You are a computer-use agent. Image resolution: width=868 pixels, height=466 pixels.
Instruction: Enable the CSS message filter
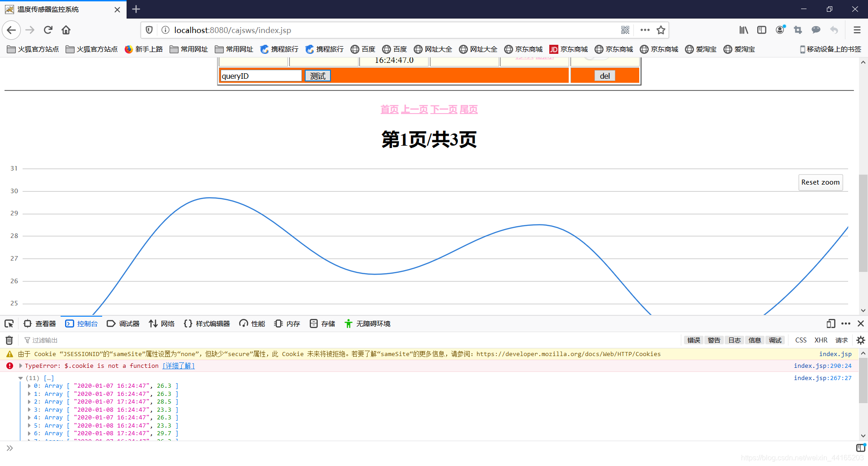[x=801, y=340]
